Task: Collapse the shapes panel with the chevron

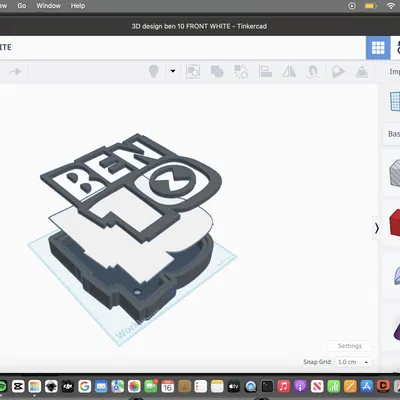Action: (377, 228)
